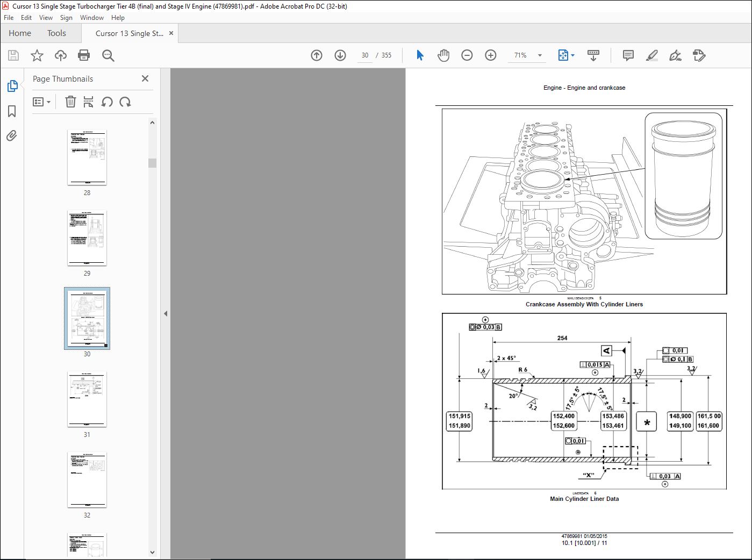Screen dimensions: 752x560
Task: Open the Sign menu
Action: point(66,18)
